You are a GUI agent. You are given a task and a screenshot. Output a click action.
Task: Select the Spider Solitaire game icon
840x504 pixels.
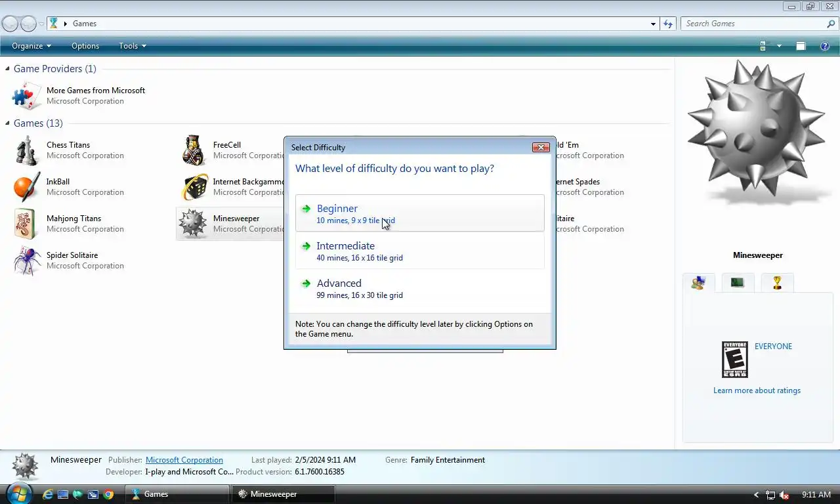pyautogui.click(x=27, y=261)
